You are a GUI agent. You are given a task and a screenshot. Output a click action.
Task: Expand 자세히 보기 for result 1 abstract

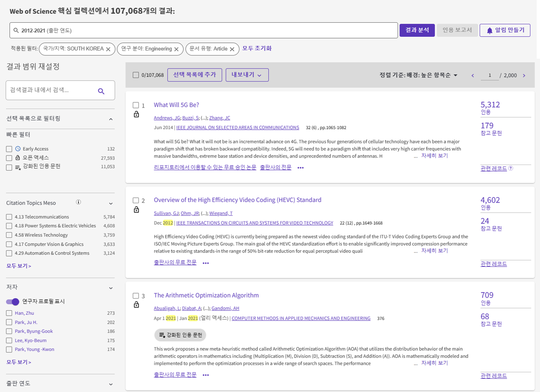coord(435,156)
